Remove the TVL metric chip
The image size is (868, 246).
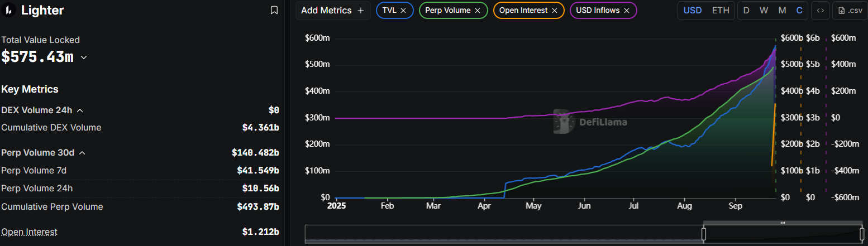tap(403, 11)
